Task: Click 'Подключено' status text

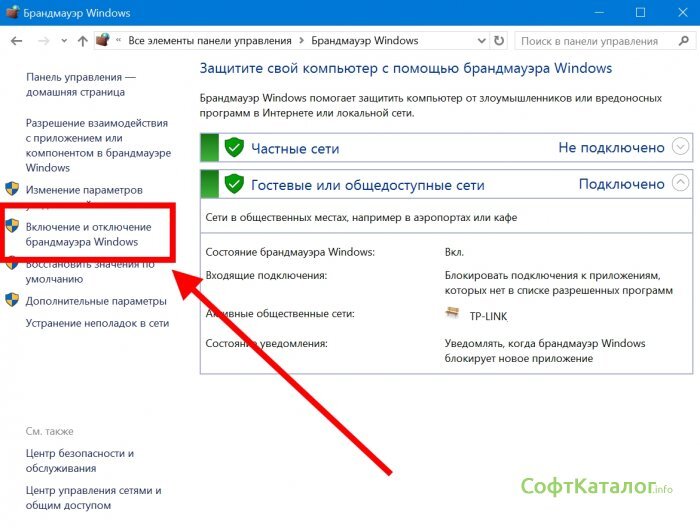Action: click(621, 184)
